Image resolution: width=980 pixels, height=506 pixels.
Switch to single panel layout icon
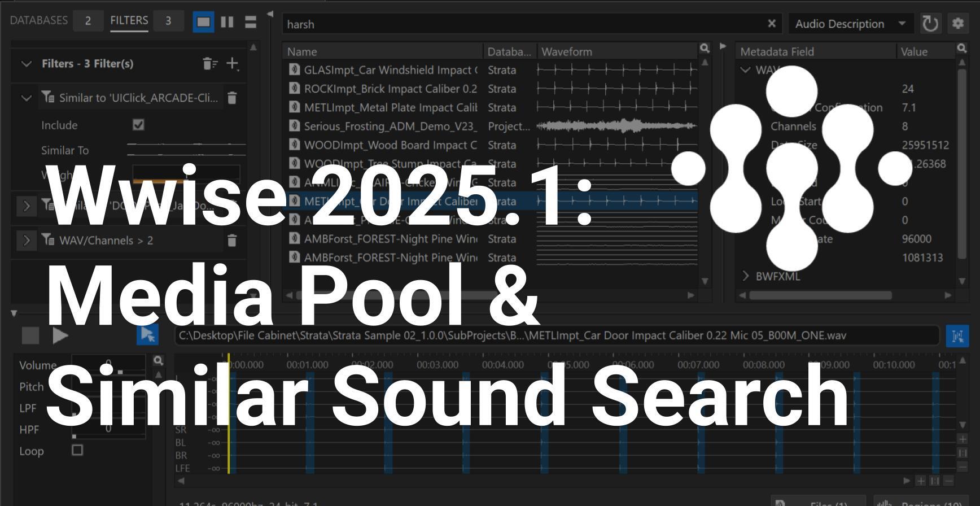(x=203, y=22)
